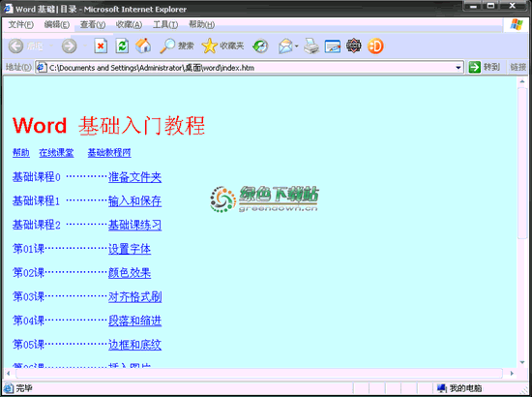The height and width of the screenshot is (397, 532).
Task: Open the 颜色效果 lesson link
Action: pyautogui.click(x=130, y=273)
